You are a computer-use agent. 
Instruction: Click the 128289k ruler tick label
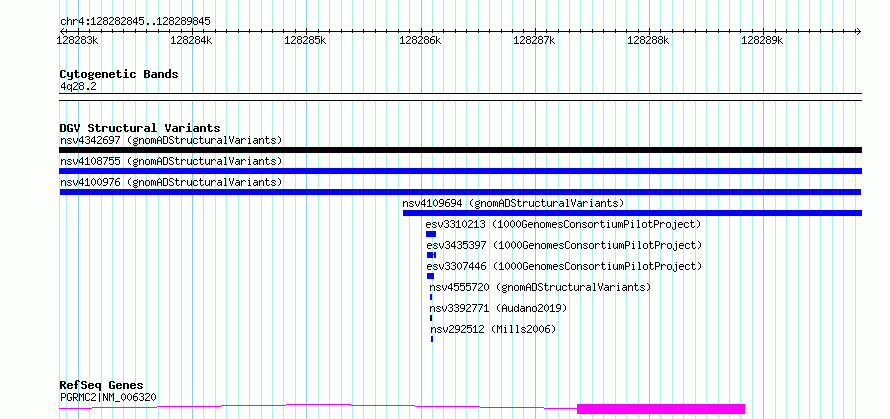point(762,40)
